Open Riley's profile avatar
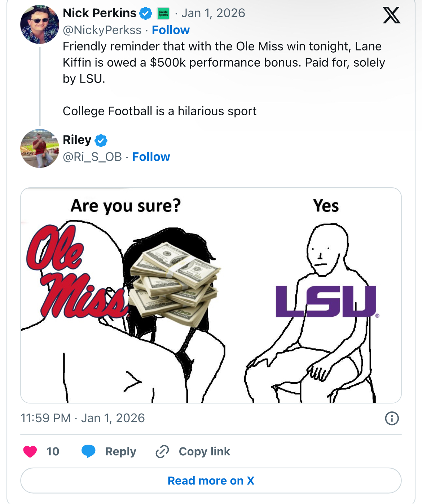The width and height of the screenshot is (422, 504). pos(40,148)
